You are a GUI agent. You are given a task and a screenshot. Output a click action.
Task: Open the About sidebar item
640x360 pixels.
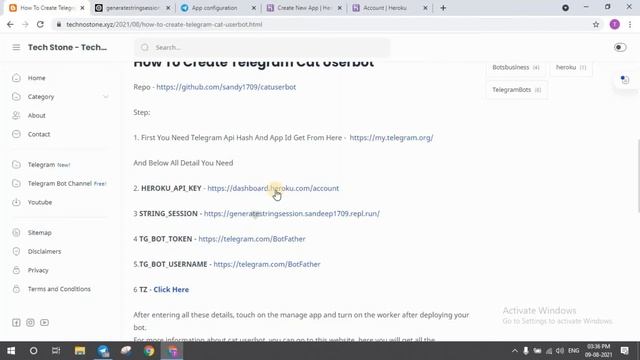36,116
